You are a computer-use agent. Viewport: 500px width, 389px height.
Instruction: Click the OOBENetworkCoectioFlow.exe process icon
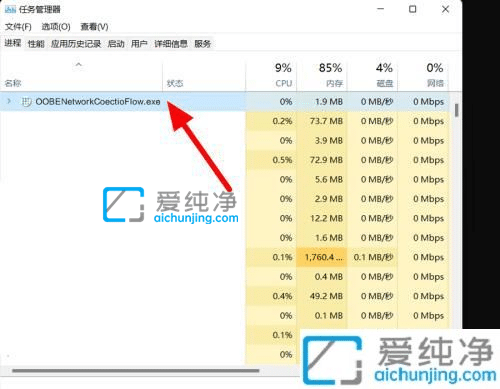point(26,101)
